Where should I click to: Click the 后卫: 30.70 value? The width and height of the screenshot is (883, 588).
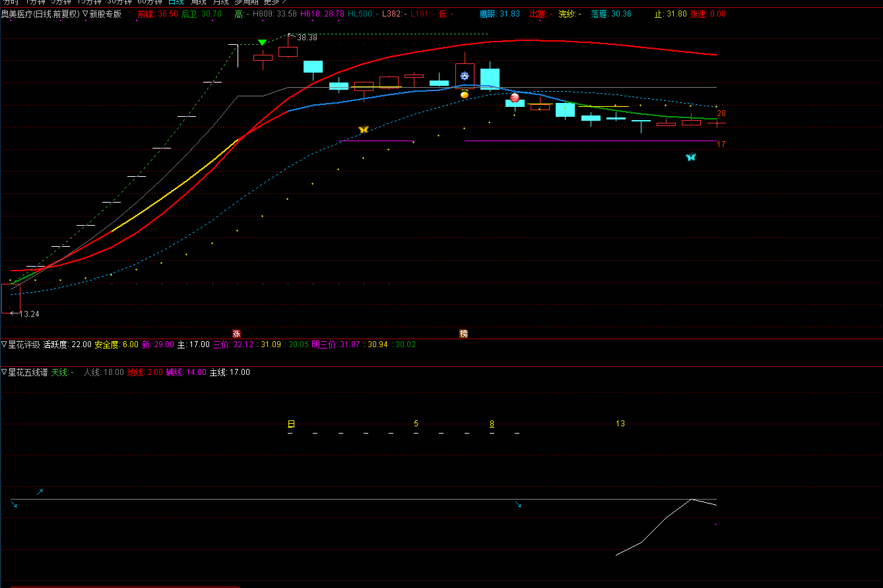(201, 14)
